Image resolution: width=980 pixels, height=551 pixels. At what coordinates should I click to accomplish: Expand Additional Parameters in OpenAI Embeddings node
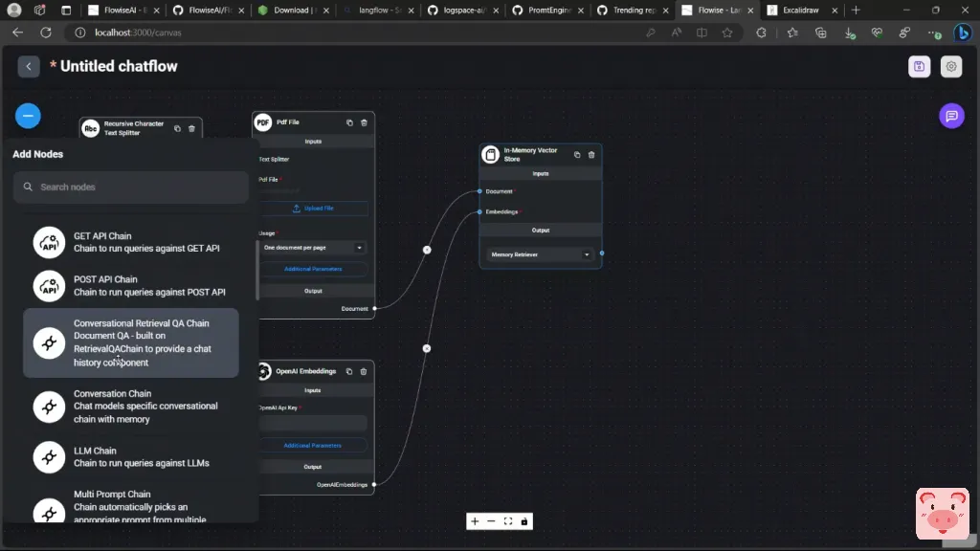[313, 445]
